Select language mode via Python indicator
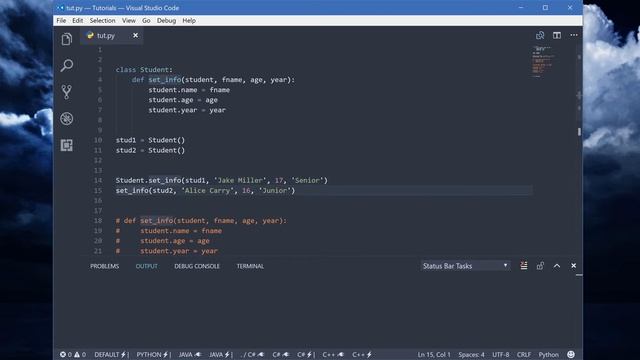This screenshot has height=360, width=640. point(549,355)
